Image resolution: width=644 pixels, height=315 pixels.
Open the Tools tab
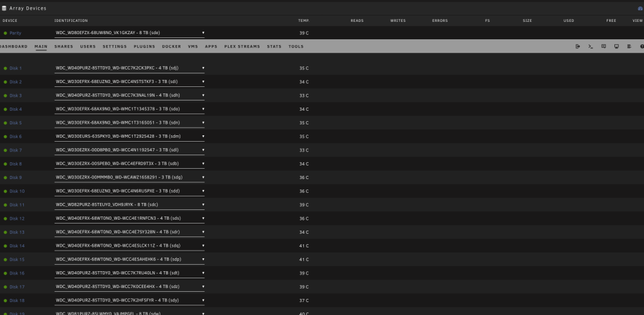pos(296,46)
